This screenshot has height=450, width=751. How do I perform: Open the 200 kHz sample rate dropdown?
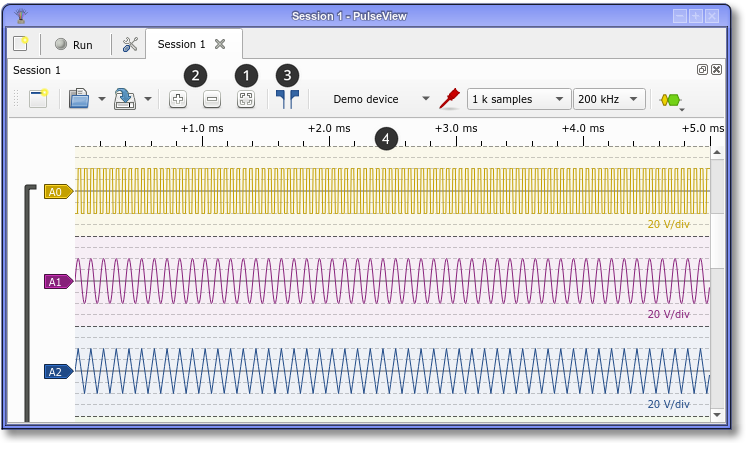coord(608,99)
